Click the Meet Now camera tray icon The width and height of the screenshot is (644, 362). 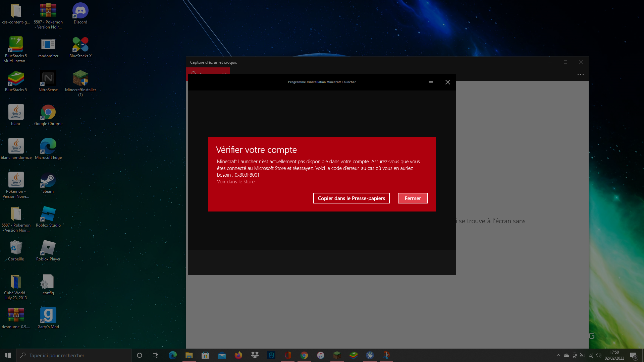click(x=575, y=355)
